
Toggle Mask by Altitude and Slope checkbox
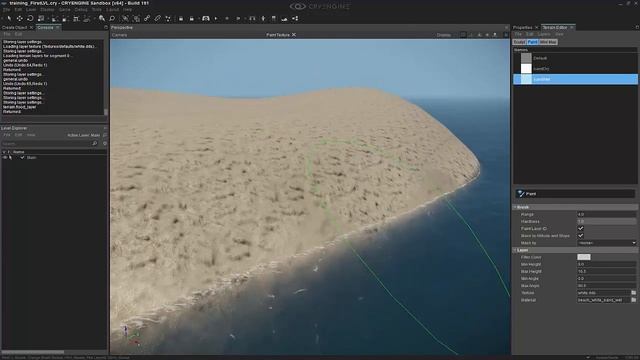580,236
